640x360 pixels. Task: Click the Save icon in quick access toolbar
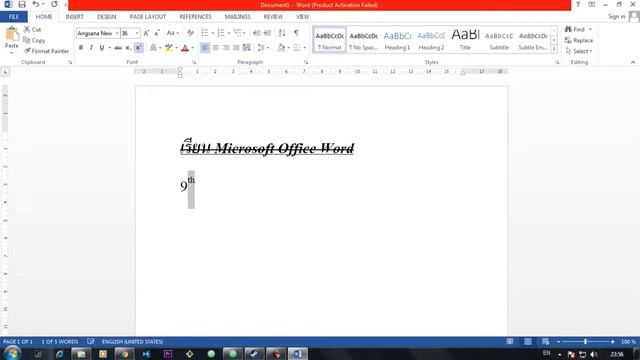tap(22, 4)
